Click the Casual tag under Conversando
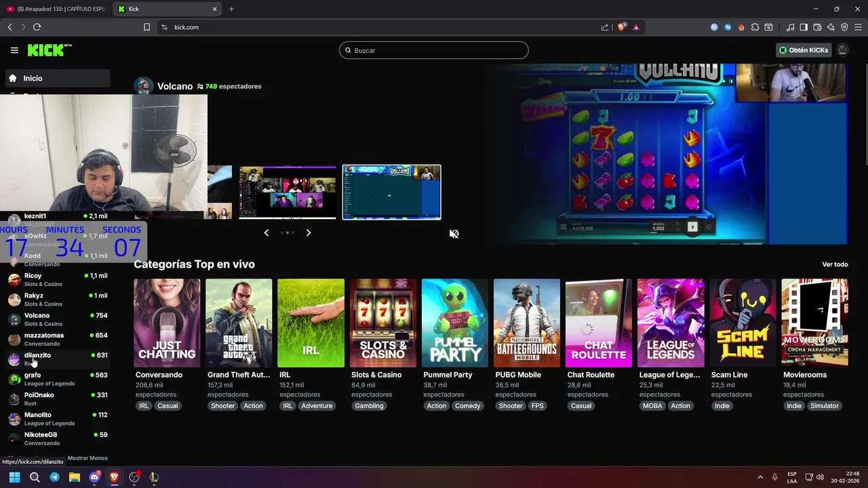The width and height of the screenshot is (868, 488). (x=167, y=406)
